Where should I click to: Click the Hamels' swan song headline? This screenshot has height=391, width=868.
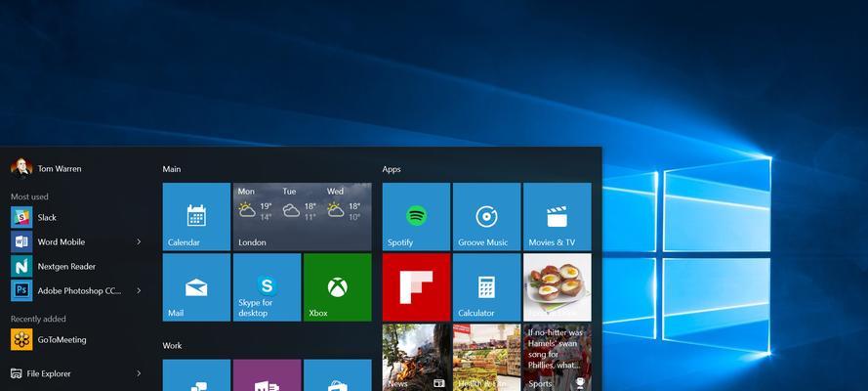click(x=556, y=349)
